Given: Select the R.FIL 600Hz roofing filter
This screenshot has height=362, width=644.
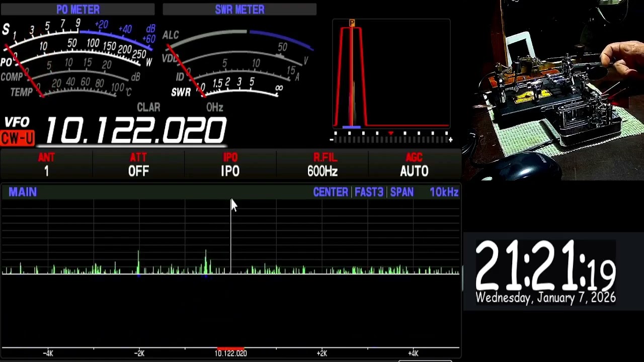Looking at the screenshot, I should pos(323,165).
